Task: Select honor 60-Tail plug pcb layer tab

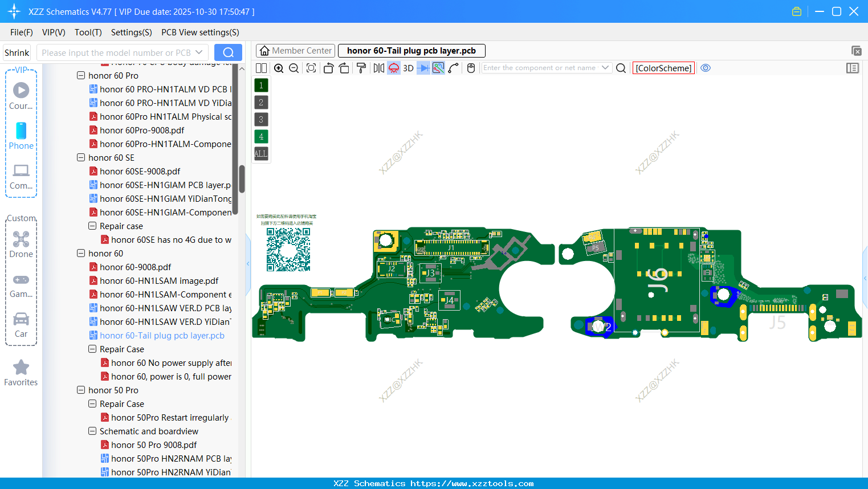Action: point(411,51)
